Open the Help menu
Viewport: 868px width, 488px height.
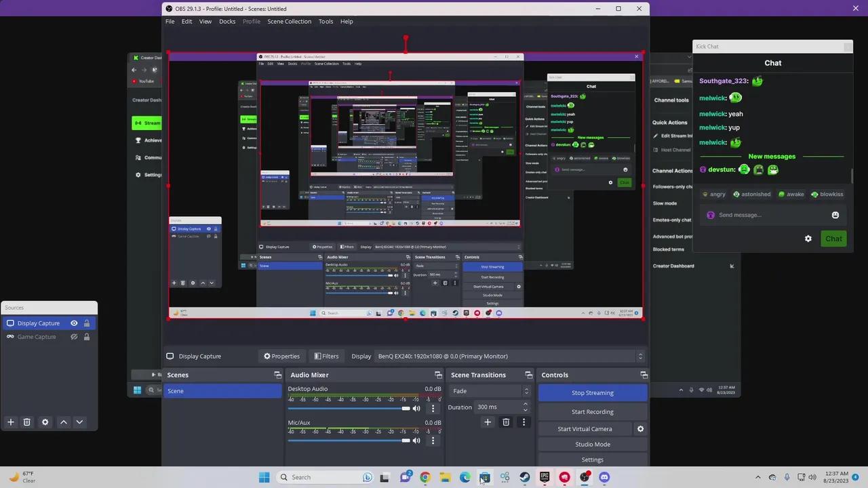[347, 21]
